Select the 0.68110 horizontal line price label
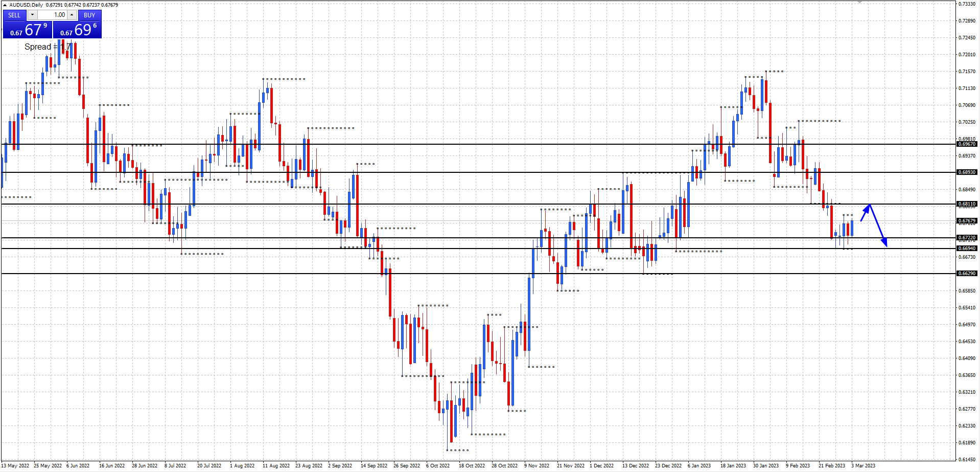The width and height of the screenshot is (980, 472). coord(966,204)
